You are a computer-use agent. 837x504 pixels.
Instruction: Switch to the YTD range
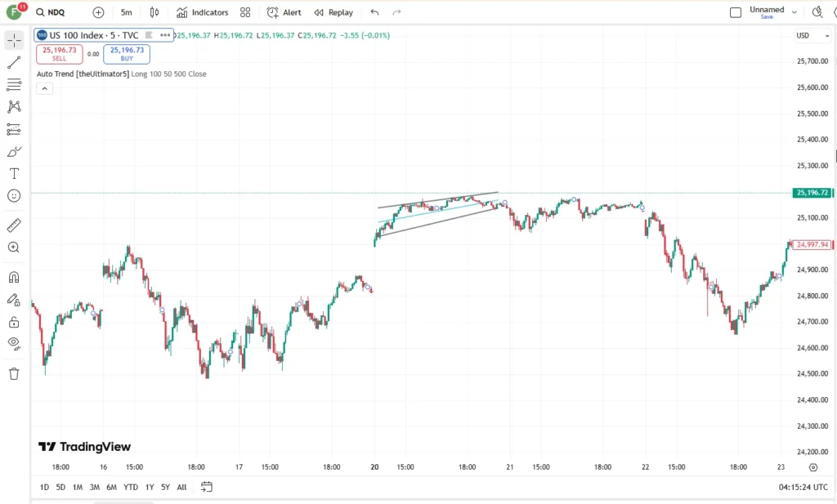[130, 487]
